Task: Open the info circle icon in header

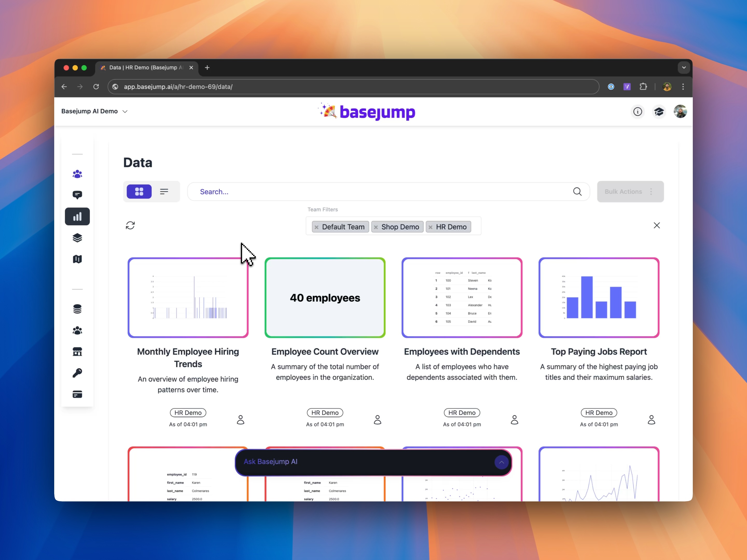Action: [638, 112]
